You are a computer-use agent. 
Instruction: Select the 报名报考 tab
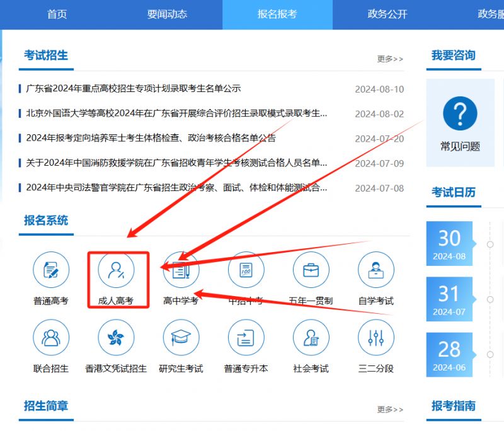pos(277,14)
